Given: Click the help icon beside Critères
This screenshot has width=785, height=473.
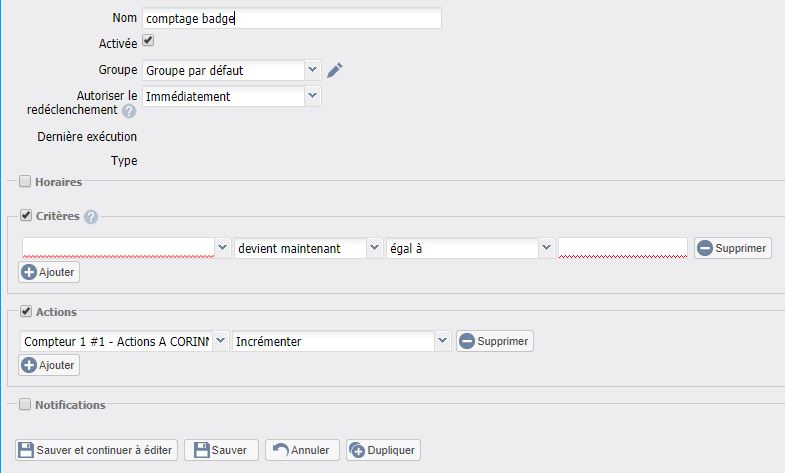Looking at the screenshot, I should click(91, 217).
